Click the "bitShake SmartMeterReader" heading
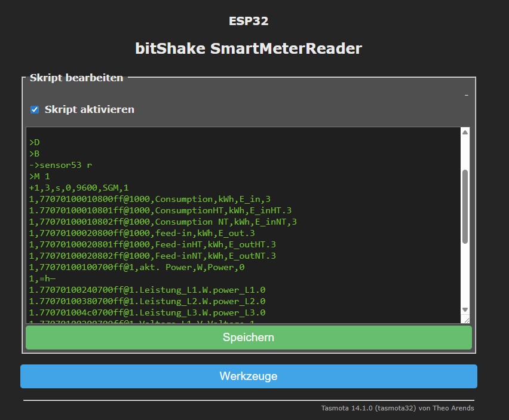This screenshot has width=509, height=420. (x=249, y=48)
